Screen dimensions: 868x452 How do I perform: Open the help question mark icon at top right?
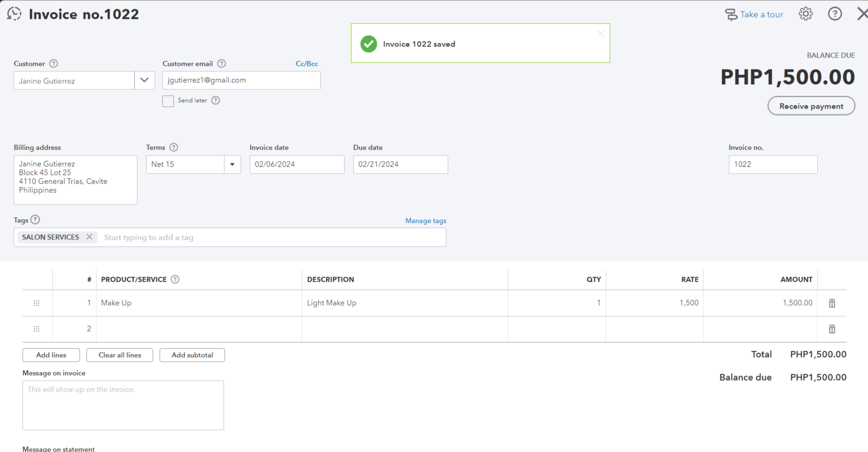[835, 14]
